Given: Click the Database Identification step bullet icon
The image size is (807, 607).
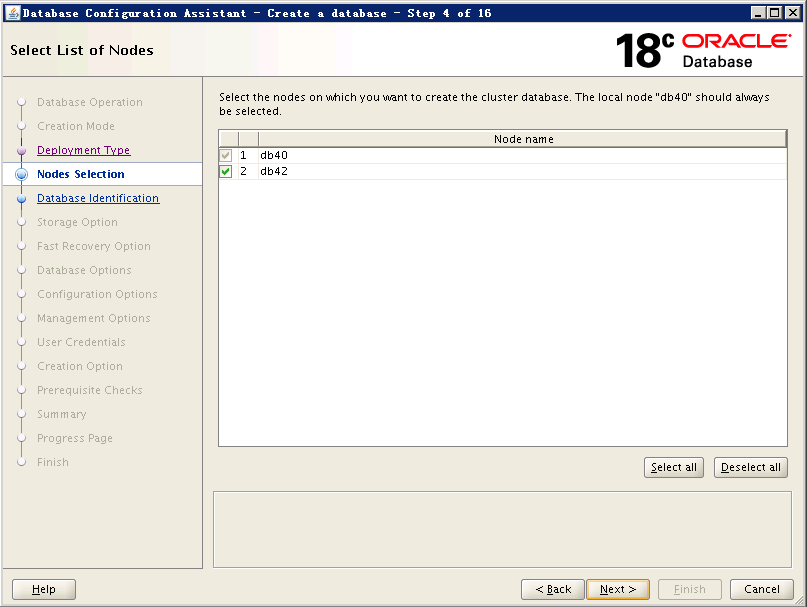Looking at the screenshot, I should pyautogui.click(x=21, y=198).
